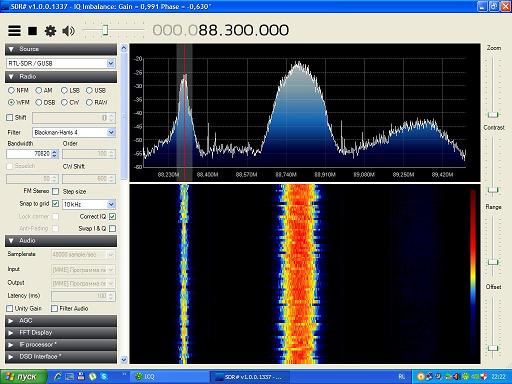The image size is (512, 384).
Task: Stop the radio with the stop button
Action: (x=32, y=31)
